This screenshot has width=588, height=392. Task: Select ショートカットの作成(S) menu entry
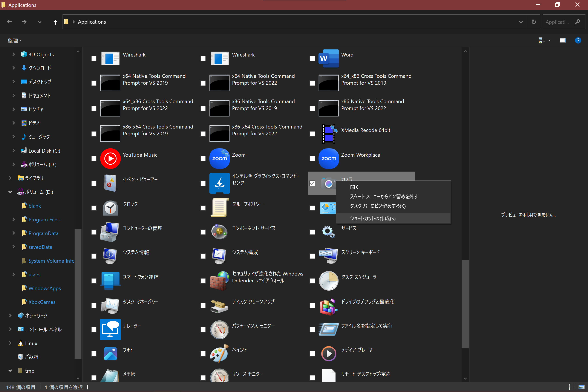pyautogui.click(x=372, y=218)
